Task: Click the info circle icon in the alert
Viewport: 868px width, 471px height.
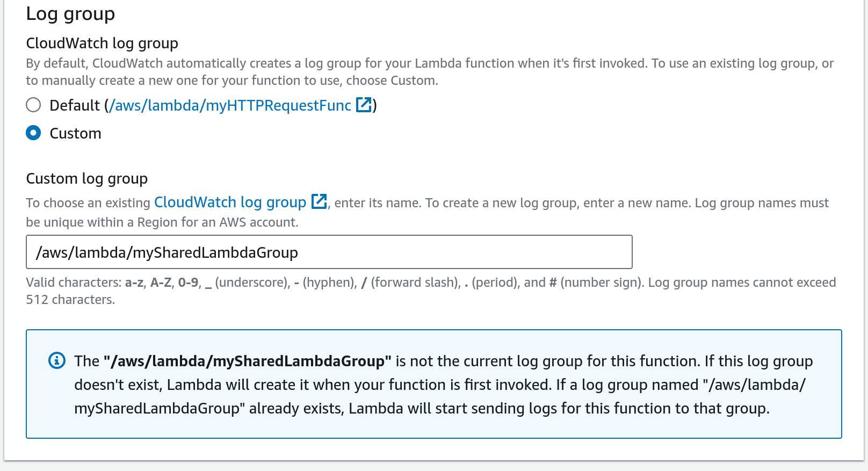Action: pos(57,360)
